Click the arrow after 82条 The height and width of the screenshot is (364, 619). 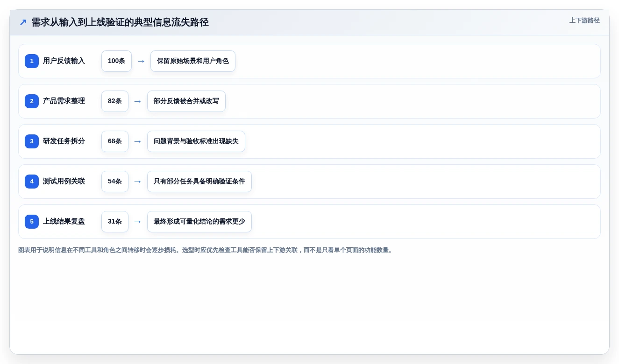pos(138,101)
